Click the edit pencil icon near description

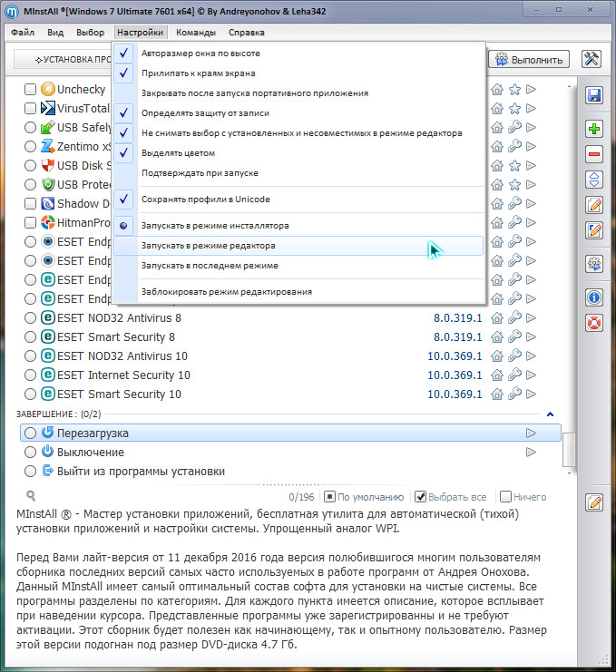(594, 502)
